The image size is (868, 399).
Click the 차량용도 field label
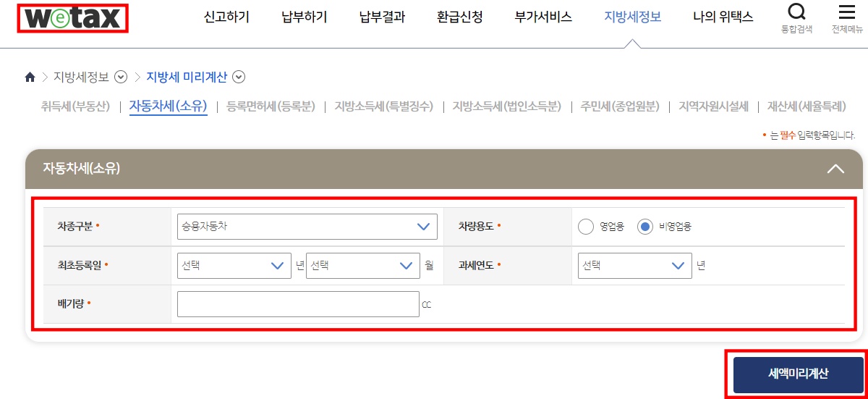[x=476, y=227]
